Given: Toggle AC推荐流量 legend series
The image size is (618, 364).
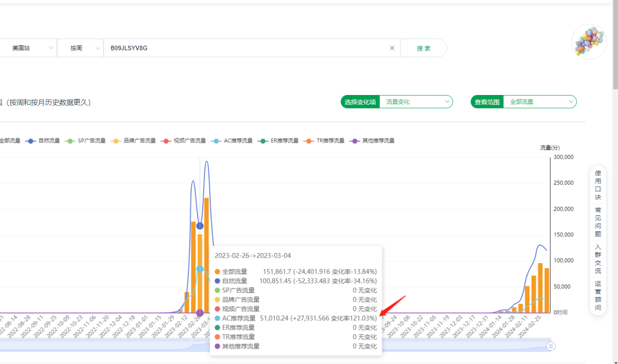Looking at the screenshot, I should [x=232, y=141].
